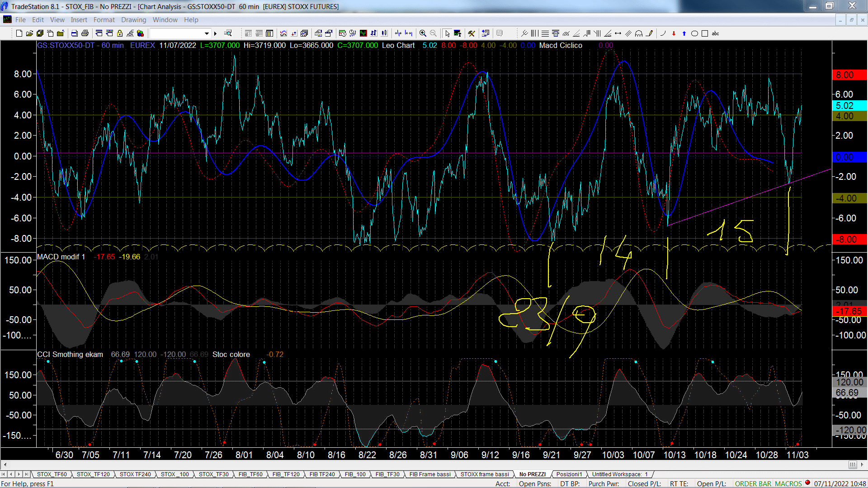Viewport: 868px width, 488px height.
Task: Select the vertical lines drawing tool
Action: pyautogui.click(x=535, y=33)
